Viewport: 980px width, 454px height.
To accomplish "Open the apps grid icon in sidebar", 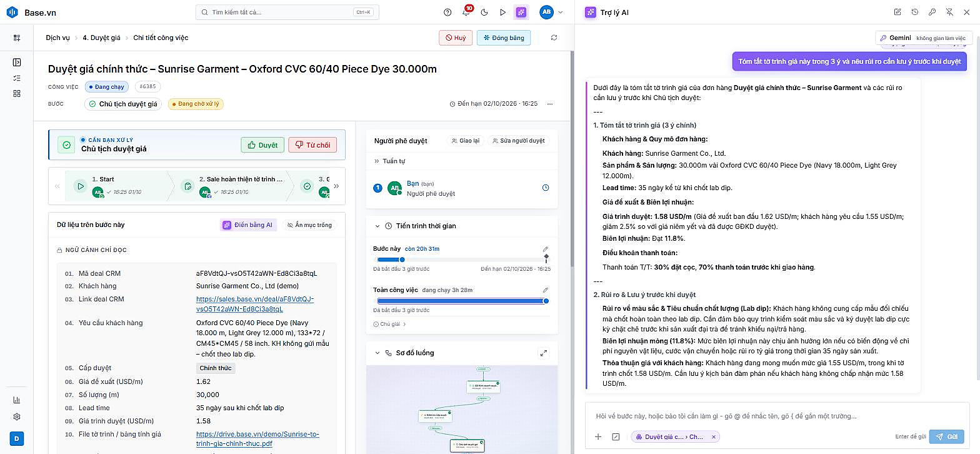I will click(17, 38).
